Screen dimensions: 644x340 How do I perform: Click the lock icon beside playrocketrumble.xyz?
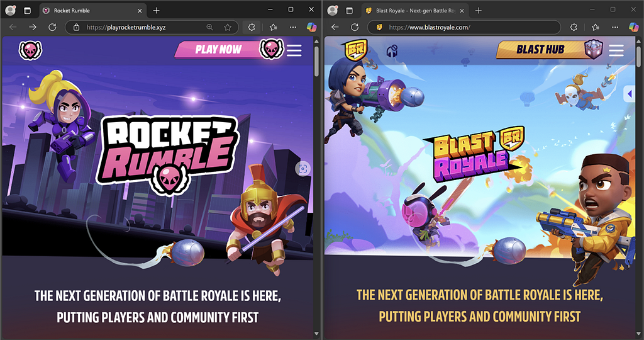coord(76,27)
